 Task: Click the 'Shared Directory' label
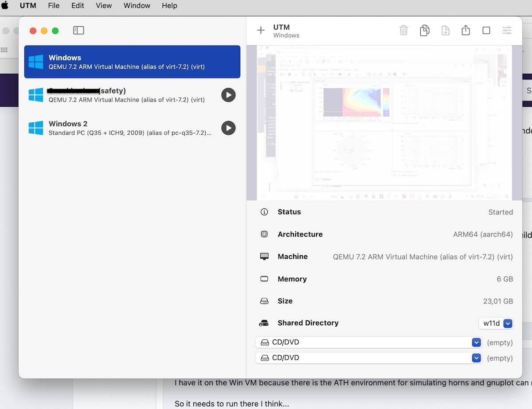308,323
